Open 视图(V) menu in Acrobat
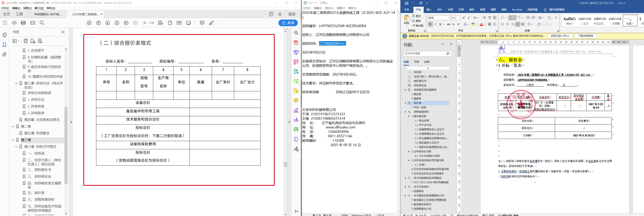 pyautogui.click(x=27, y=8)
